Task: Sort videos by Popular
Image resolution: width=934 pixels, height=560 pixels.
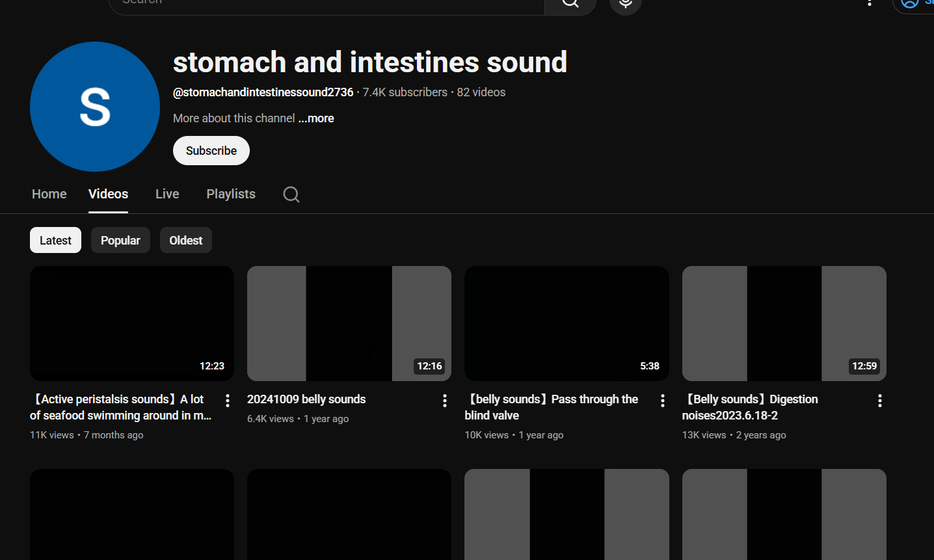Action: pyautogui.click(x=120, y=240)
